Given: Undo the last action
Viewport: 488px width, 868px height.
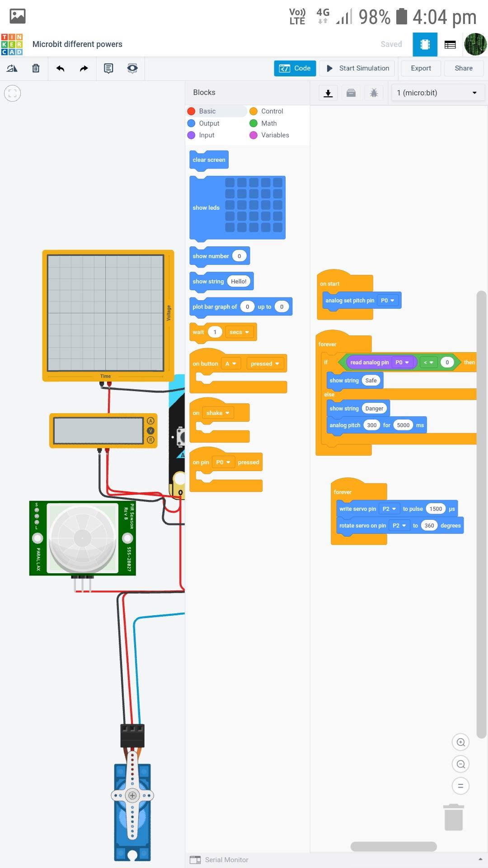Looking at the screenshot, I should 60,68.
